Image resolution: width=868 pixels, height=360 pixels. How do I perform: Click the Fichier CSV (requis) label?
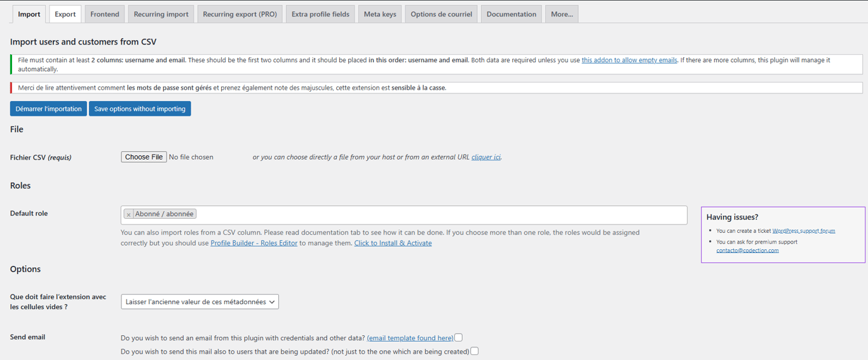click(41, 157)
